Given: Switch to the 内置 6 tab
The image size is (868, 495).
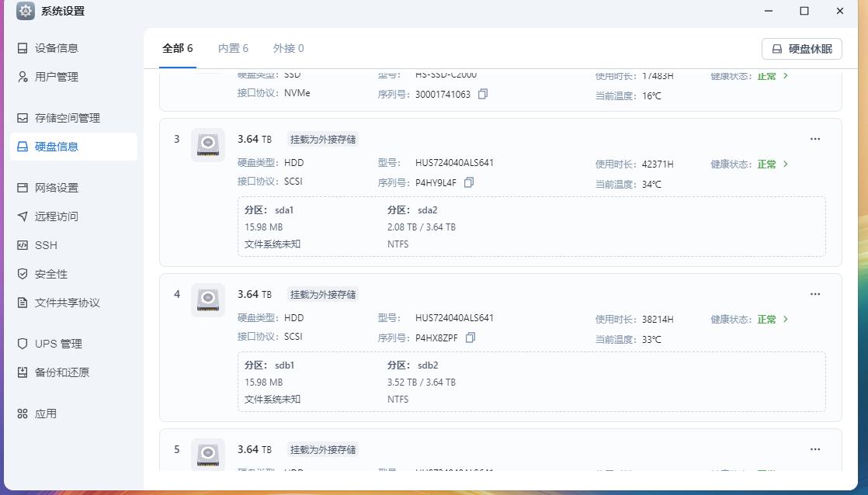Looking at the screenshot, I should 233,48.
